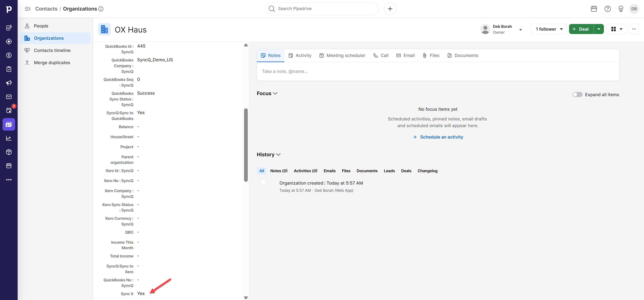Viewport: 644px width, 300px height.
Task: Click the green Deal button
Action: (x=581, y=29)
